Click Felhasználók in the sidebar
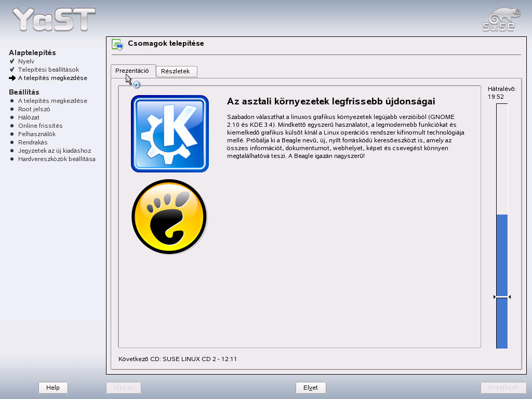This screenshot has width=532, height=399. tap(37, 134)
